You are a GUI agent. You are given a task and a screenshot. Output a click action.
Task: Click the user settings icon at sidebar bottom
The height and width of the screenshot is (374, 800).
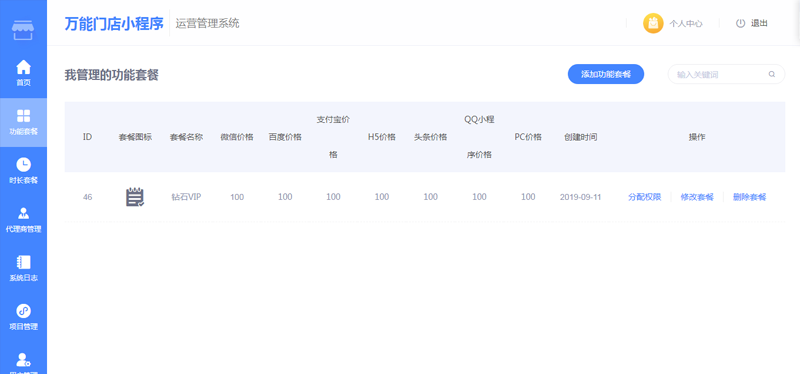tap(23, 360)
